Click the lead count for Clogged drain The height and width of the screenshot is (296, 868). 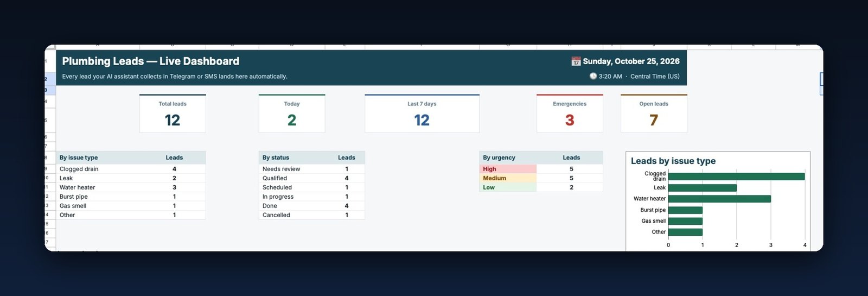coord(174,169)
